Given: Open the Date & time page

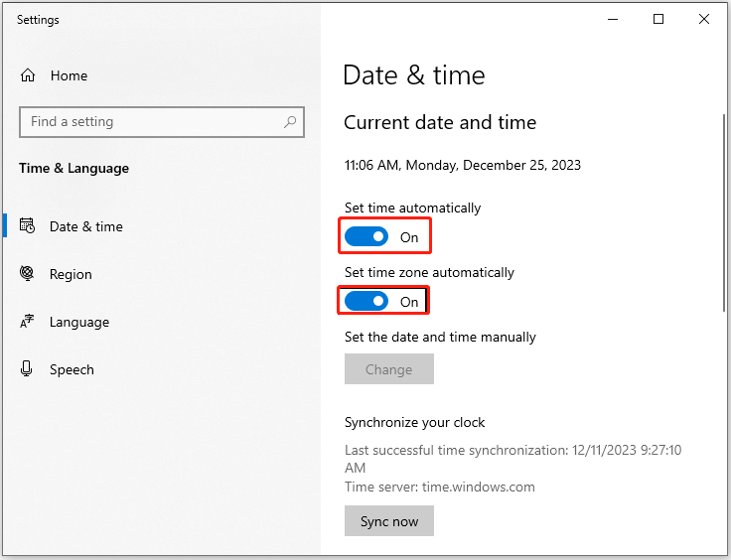Looking at the screenshot, I should click(86, 226).
